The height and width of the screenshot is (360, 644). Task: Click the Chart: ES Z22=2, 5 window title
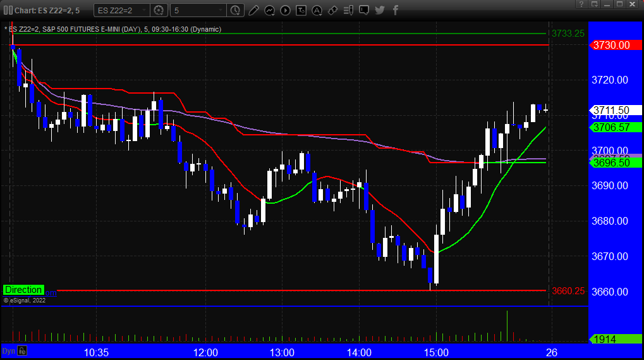[x=47, y=10]
